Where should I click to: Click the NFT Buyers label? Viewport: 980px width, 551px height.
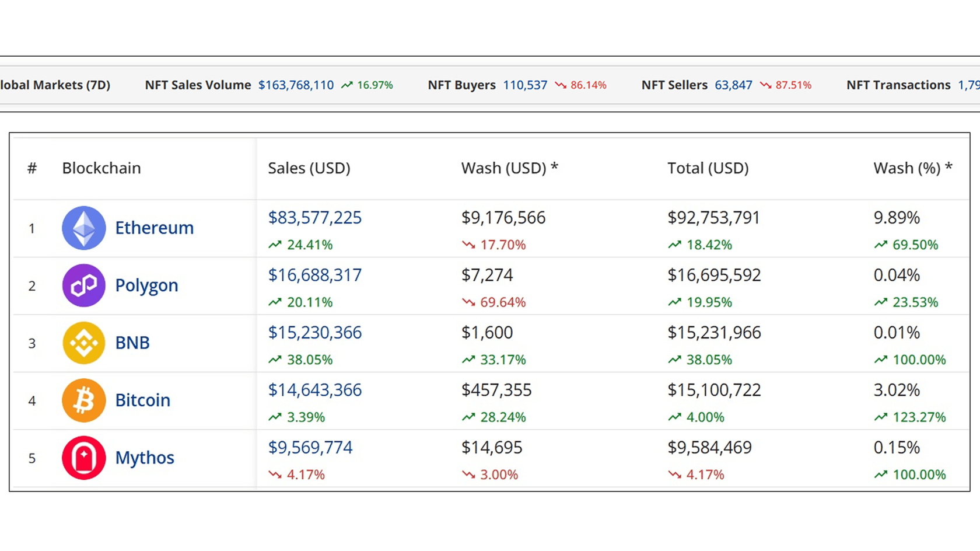click(x=461, y=85)
